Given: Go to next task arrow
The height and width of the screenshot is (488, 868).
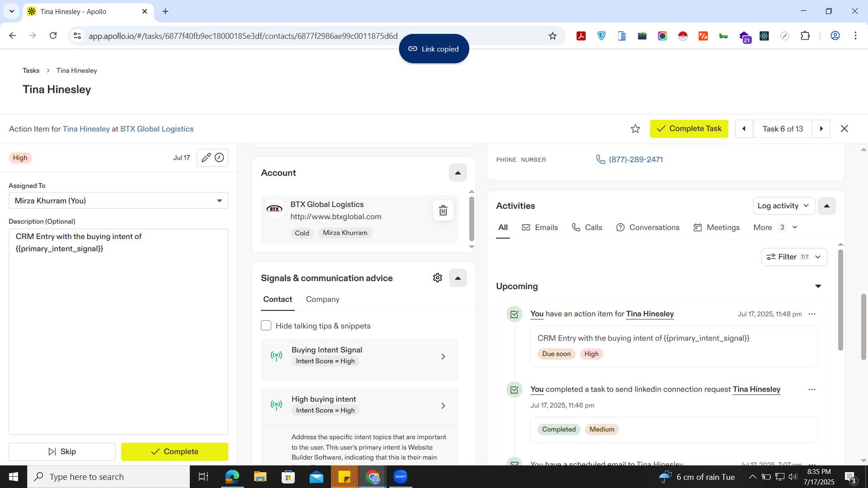Looking at the screenshot, I should (821, 129).
